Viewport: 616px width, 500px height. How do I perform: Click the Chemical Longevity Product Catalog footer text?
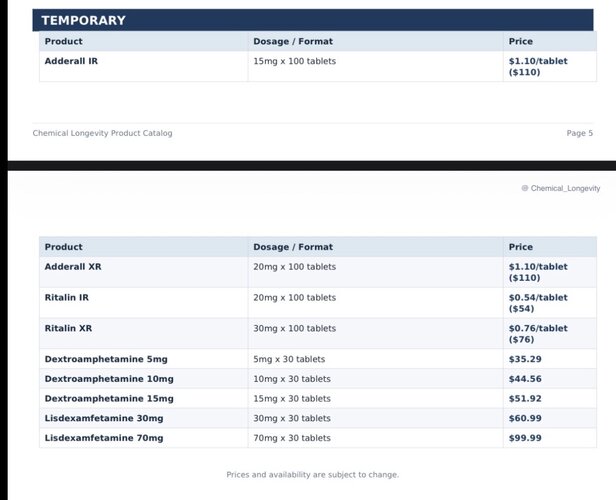click(x=103, y=133)
